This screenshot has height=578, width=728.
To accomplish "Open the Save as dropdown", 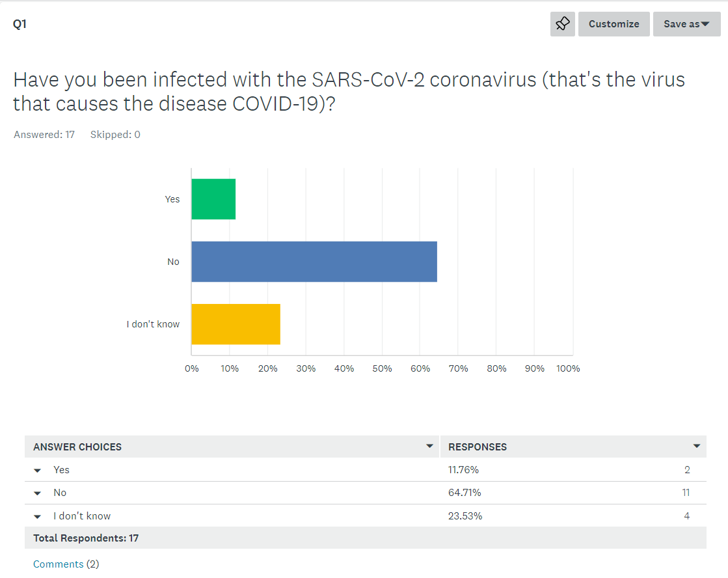I will point(686,24).
